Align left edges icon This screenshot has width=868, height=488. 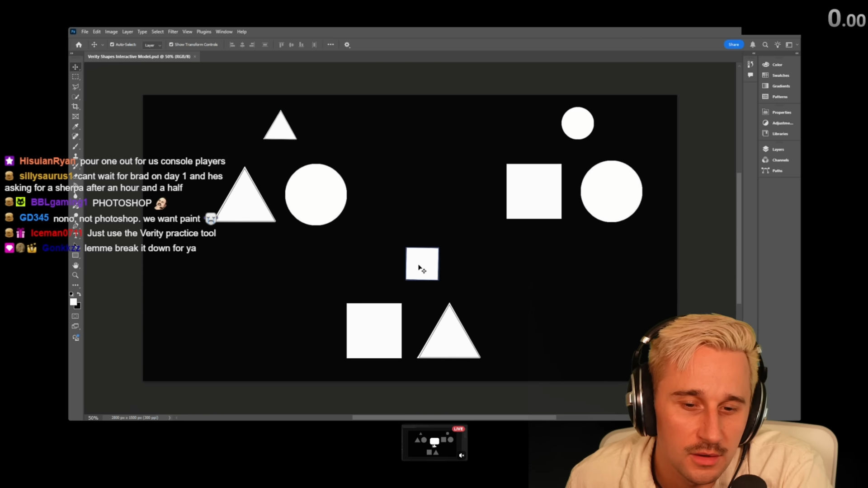[x=232, y=45]
